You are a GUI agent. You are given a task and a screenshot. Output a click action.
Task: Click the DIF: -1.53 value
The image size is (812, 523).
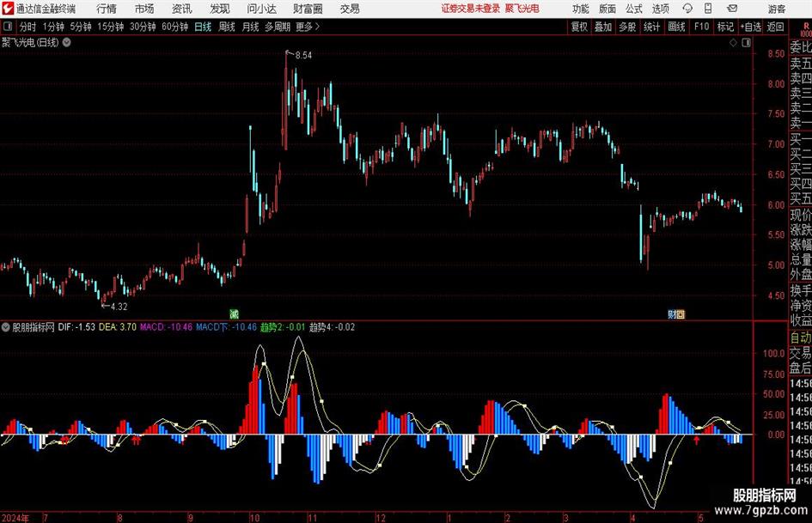(x=76, y=327)
